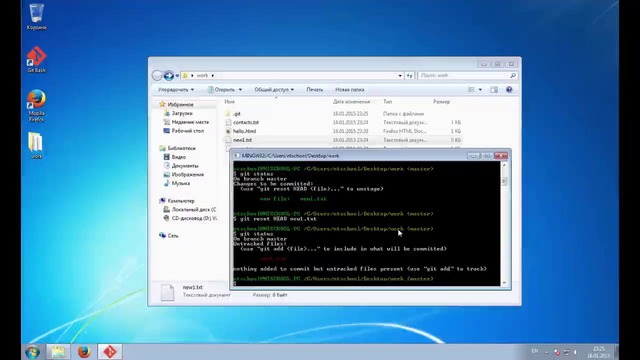Sort by the Дата изменения column header

[x=351, y=102]
